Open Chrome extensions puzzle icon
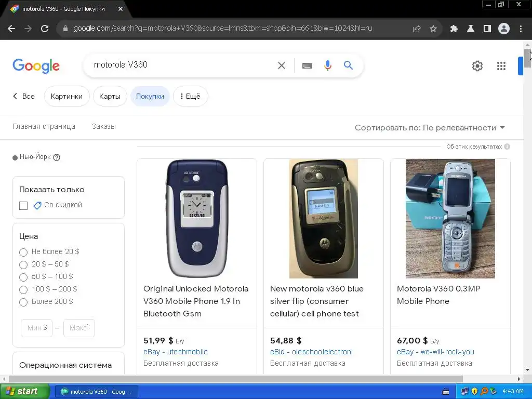The height and width of the screenshot is (399, 532). (454, 29)
